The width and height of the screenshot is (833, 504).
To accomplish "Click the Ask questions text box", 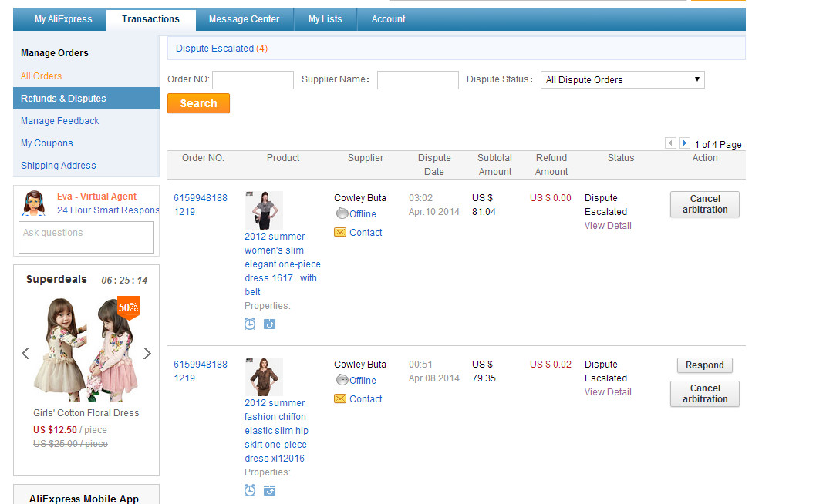I will [x=86, y=237].
